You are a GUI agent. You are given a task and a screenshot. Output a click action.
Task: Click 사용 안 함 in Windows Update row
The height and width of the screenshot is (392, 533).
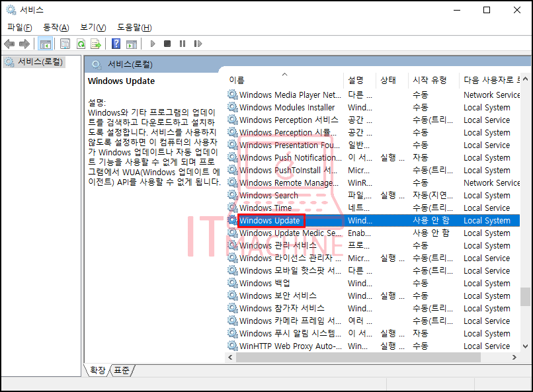[431, 220]
